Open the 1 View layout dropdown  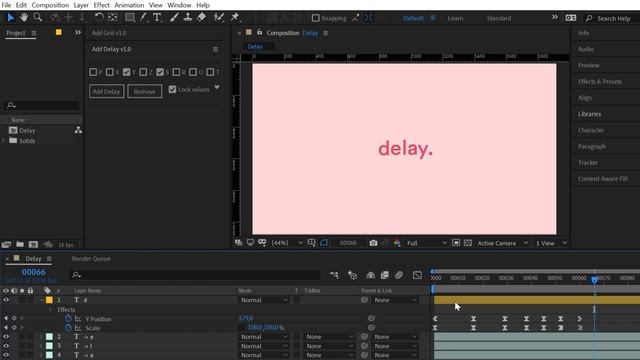point(551,243)
